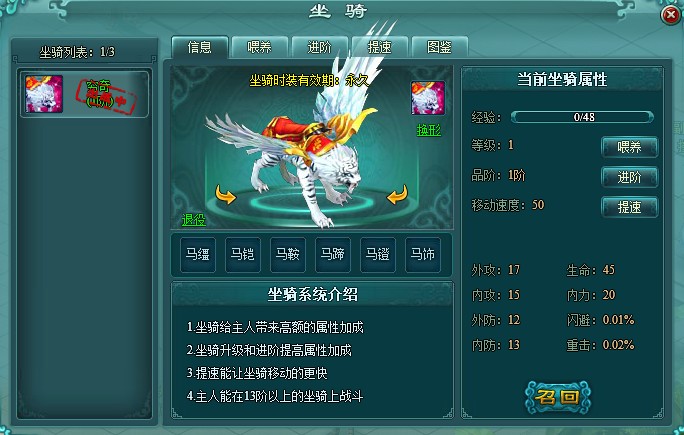This screenshot has height=435, width=684.
Task: Rotate mount left with yellow arrow
Action: tap(226, 195)
